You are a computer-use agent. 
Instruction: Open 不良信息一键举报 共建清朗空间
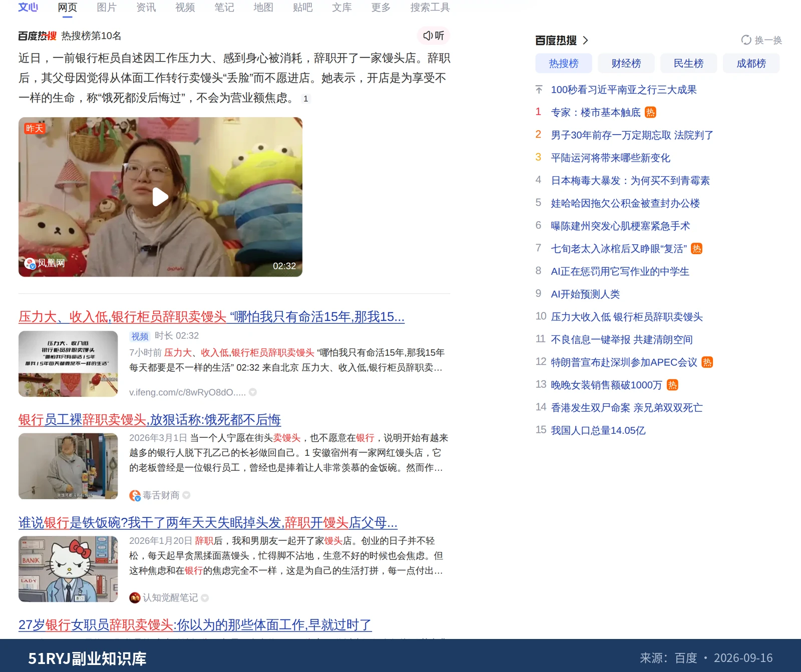tap(622, 340)
